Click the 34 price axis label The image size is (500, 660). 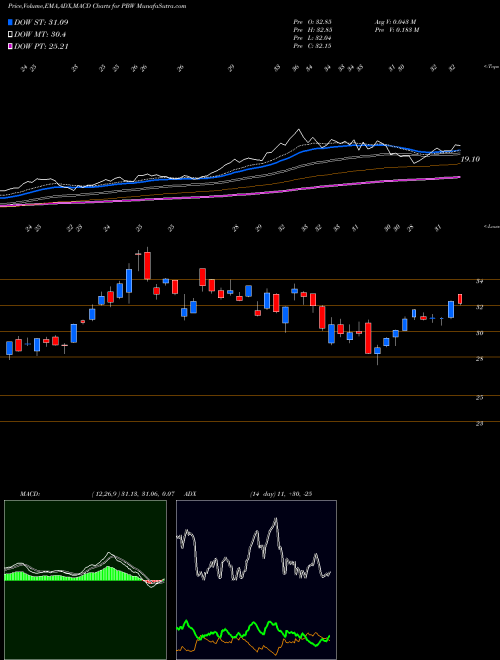tap(479, 282)
